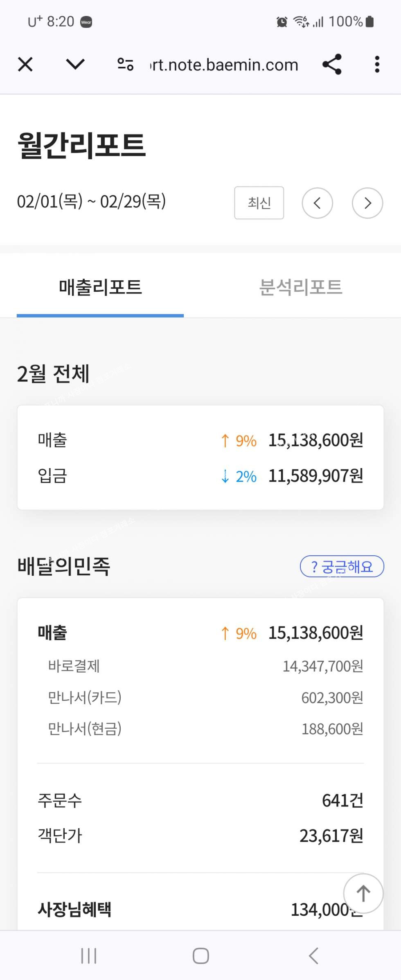Tap the 2월 전체 매출 summary card

tap(200, 457)
